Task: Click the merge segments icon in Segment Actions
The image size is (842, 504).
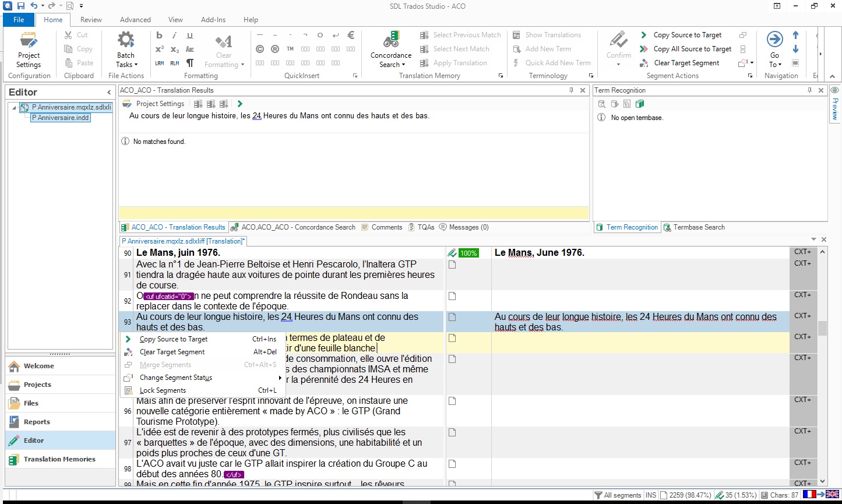Action: 743,35
